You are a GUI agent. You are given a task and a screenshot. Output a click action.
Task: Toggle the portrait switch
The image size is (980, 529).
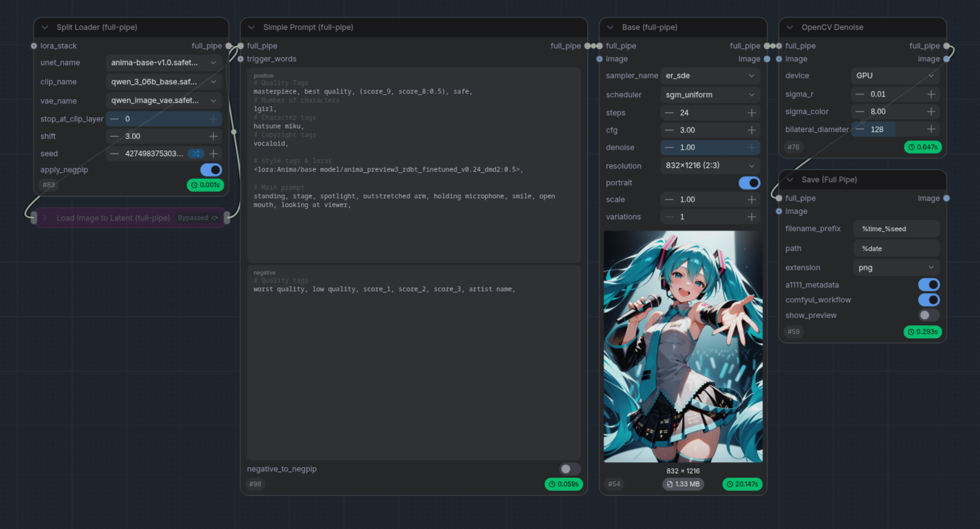750,183
